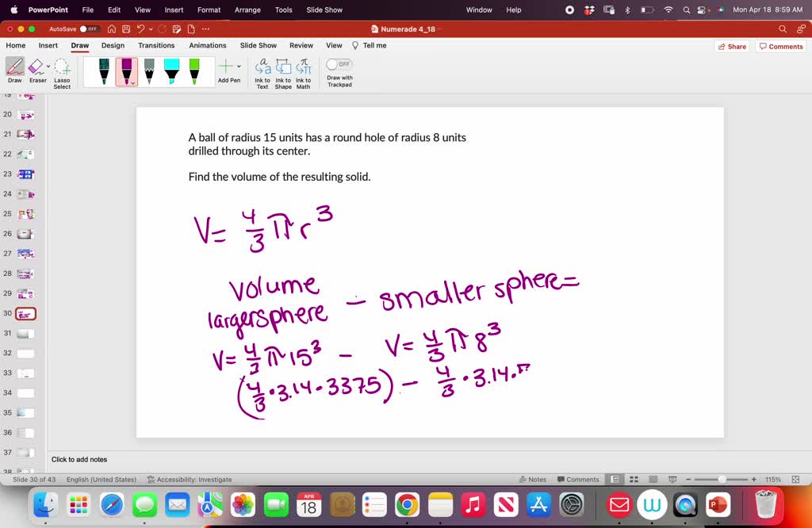812x528 pixels.
Task: Switch to Normal view icon
Action: (x=615, y=480)
